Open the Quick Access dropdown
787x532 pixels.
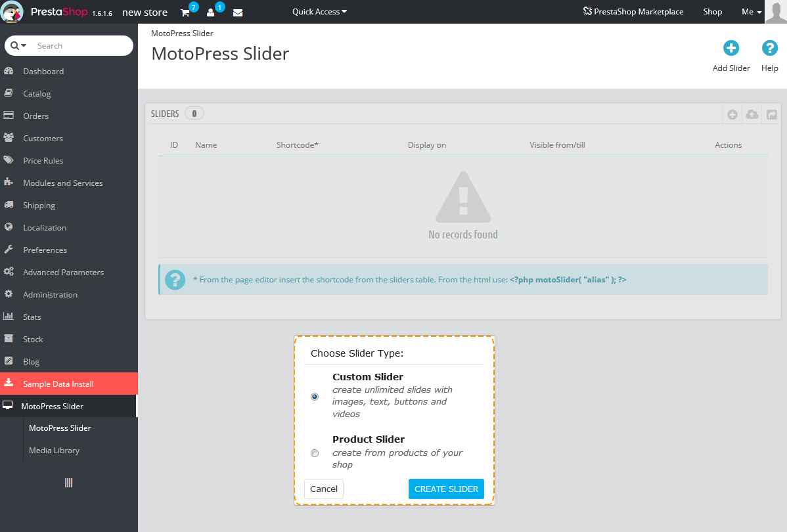coord(320,12)
